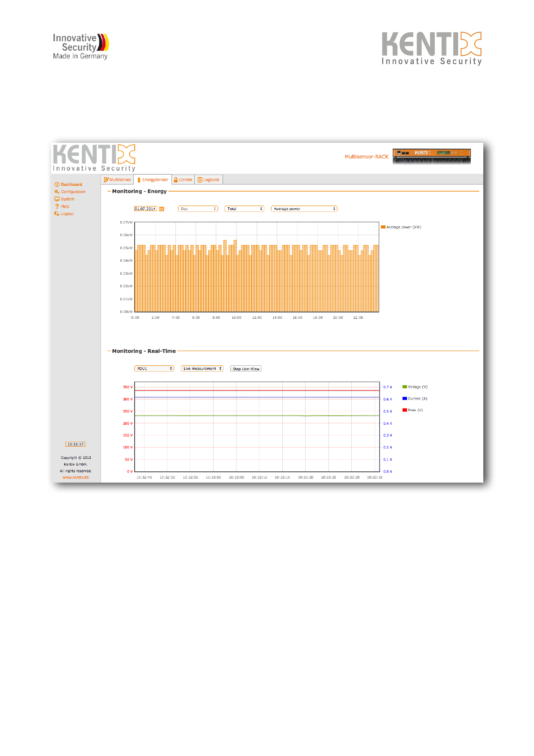534x756 pixels.
Task: Open the Live measurement dropdown
Action: click(x=202, y=369)
